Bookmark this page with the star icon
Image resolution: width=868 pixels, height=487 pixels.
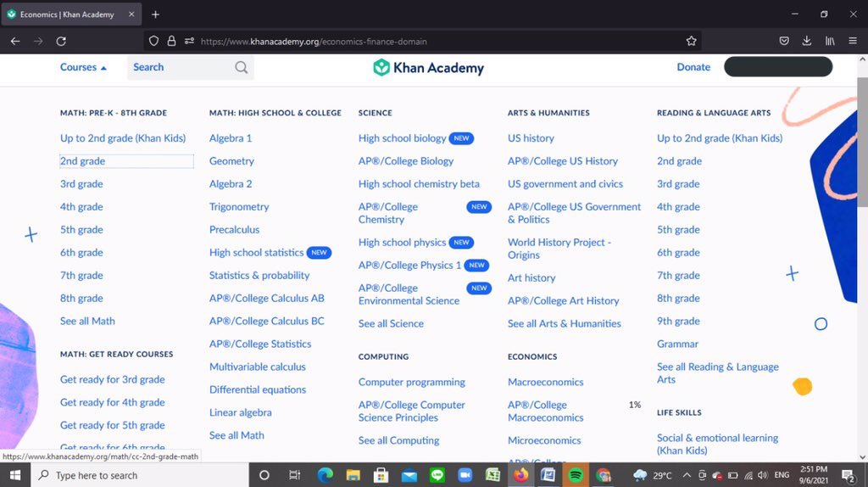(x=691, y=41)
